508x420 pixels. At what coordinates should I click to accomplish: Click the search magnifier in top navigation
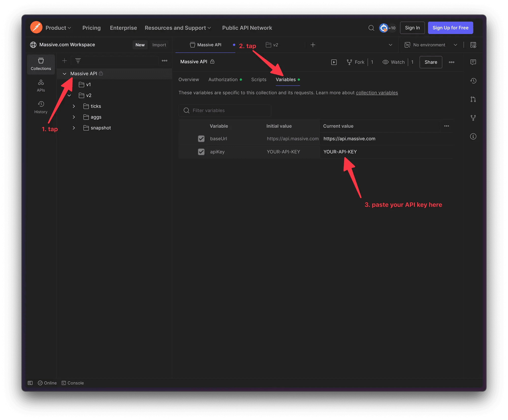[x=371, y=28]
